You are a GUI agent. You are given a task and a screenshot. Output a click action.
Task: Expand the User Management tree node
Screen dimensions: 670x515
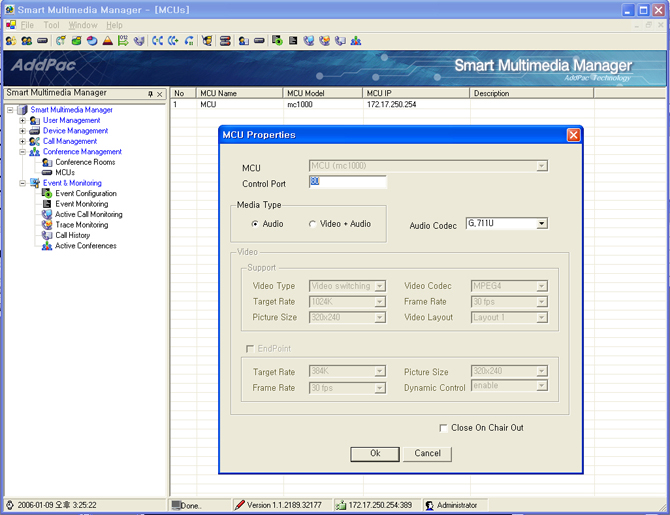point(22,120)
